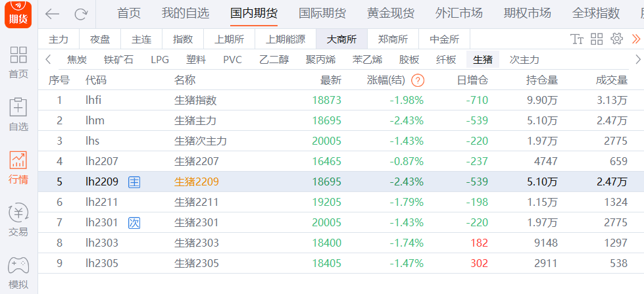Click the lh2303 contract code
Viewport: 644px width, 294px height.
(x=102, y=243)
